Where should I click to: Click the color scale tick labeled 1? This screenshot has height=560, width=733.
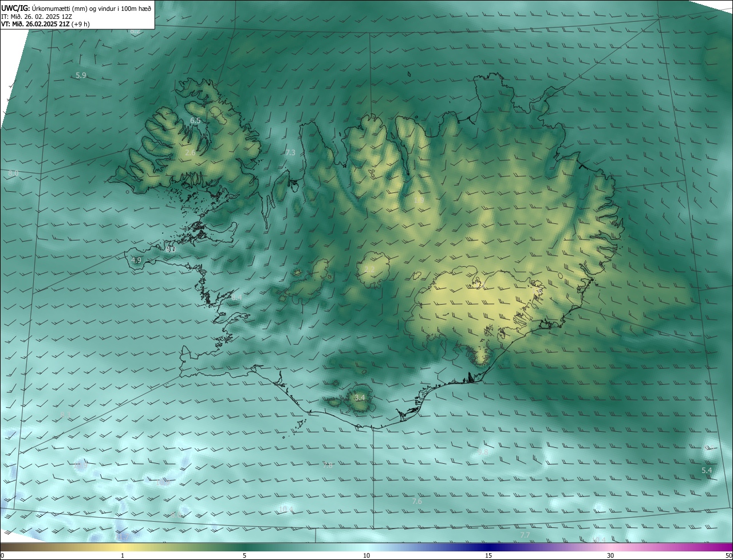[x=123, y=555]
